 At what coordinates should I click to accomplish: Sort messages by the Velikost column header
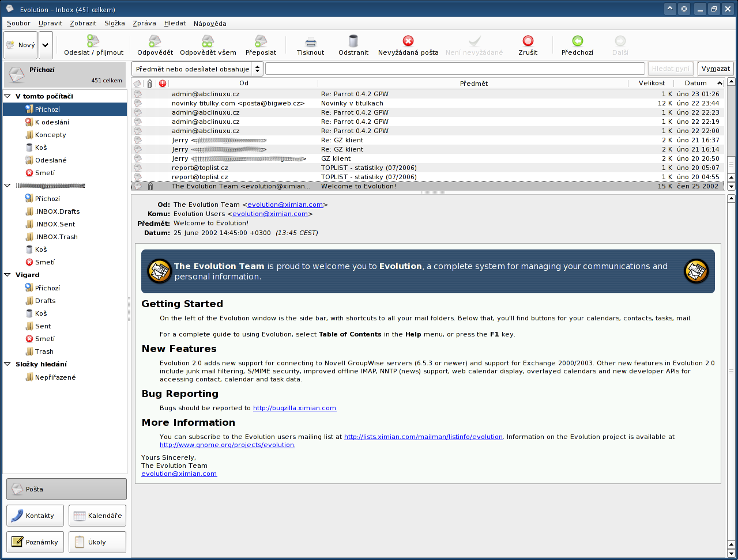pos(652,84)
